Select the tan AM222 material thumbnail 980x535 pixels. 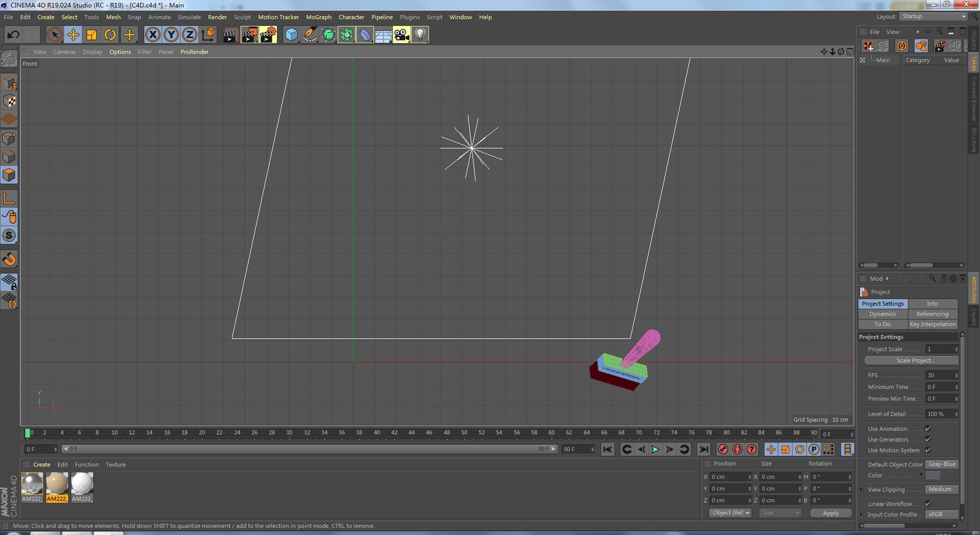(x=57, y=483)
